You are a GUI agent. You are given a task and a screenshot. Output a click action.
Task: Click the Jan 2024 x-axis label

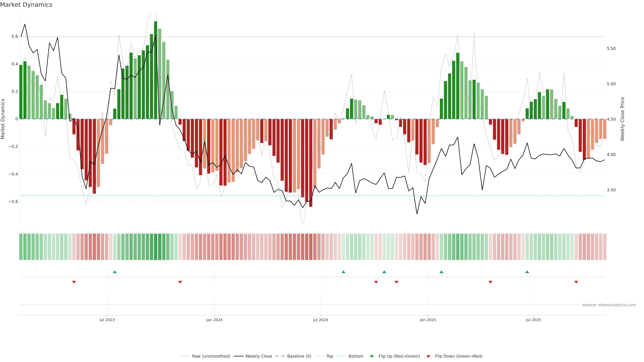214,320
